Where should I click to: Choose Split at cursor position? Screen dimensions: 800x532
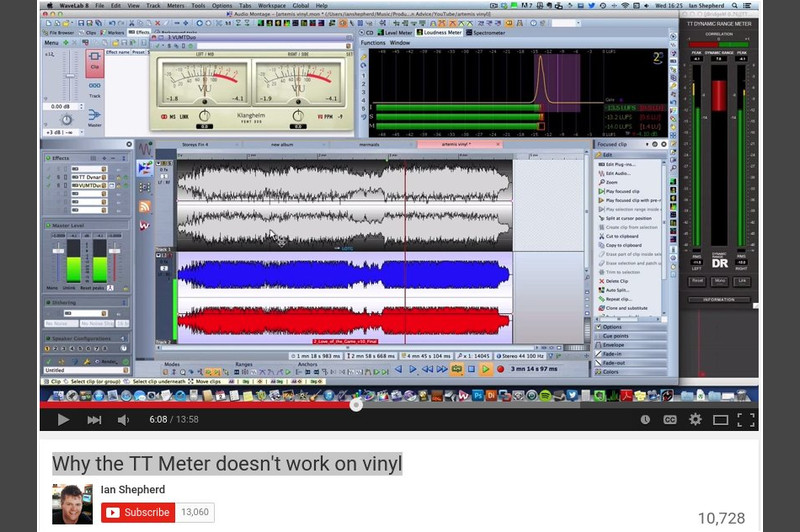click(x=628, y=218)
